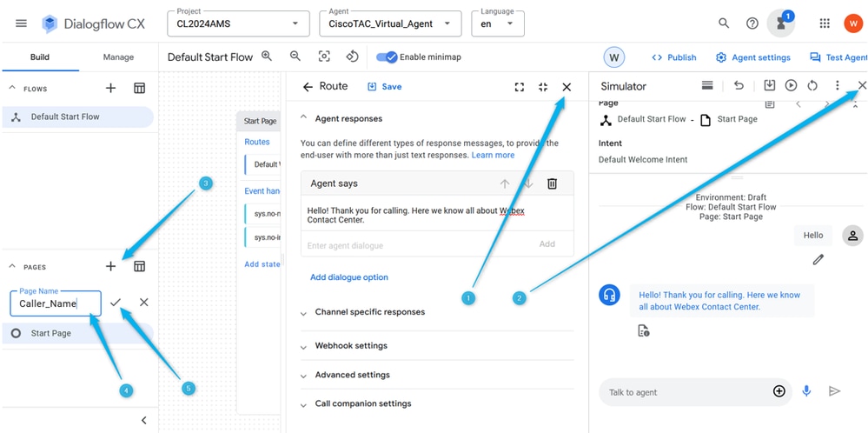Click the microphone voice input icon
This screenshot has height=433, width=868.
tap(806, 391)
